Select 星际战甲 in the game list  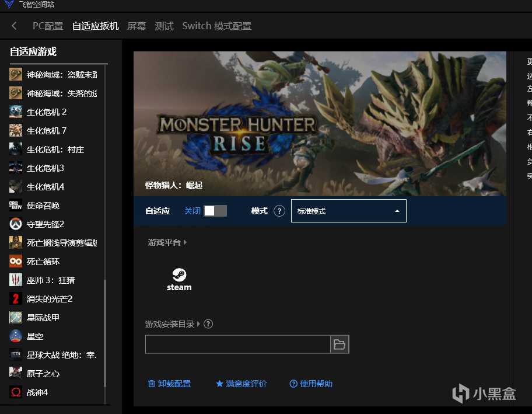click(x=43, y=317)
